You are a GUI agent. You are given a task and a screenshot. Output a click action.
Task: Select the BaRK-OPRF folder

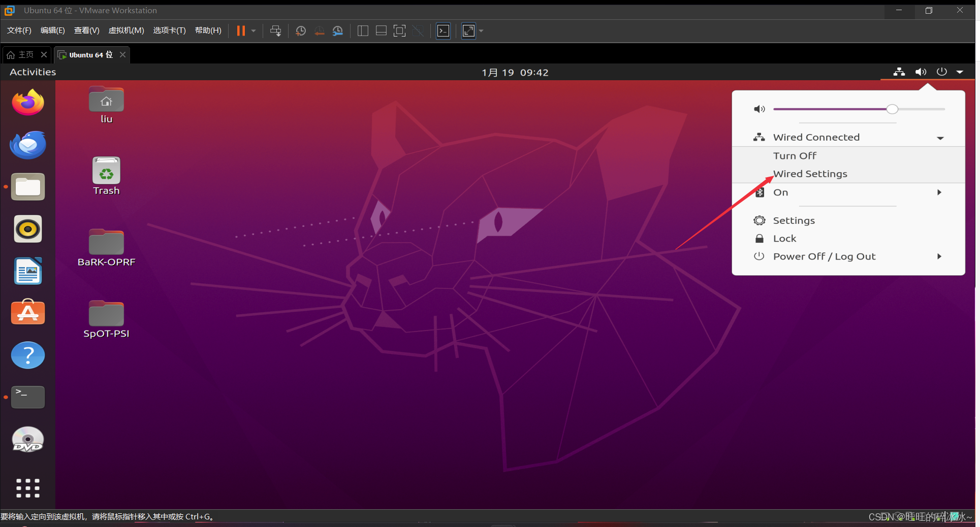(106, 248)
